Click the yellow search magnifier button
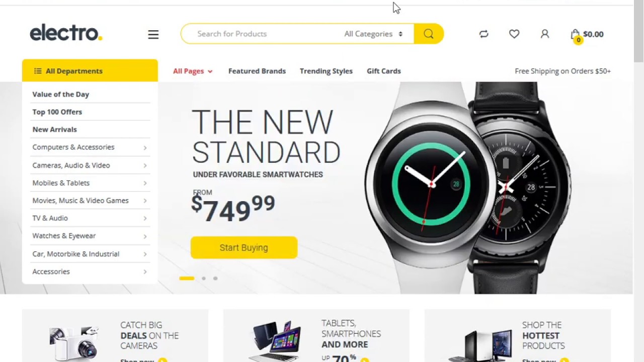644x362 pixels. point(429,34)
